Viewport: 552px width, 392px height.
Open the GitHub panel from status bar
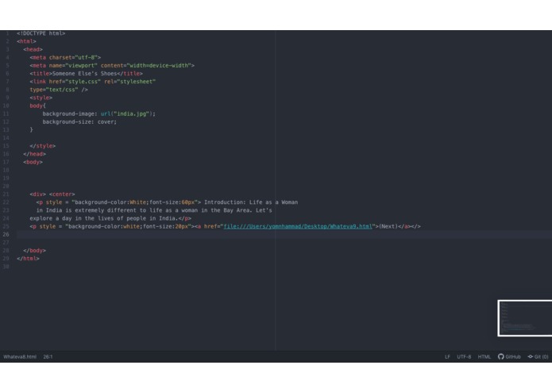[509, 356]
